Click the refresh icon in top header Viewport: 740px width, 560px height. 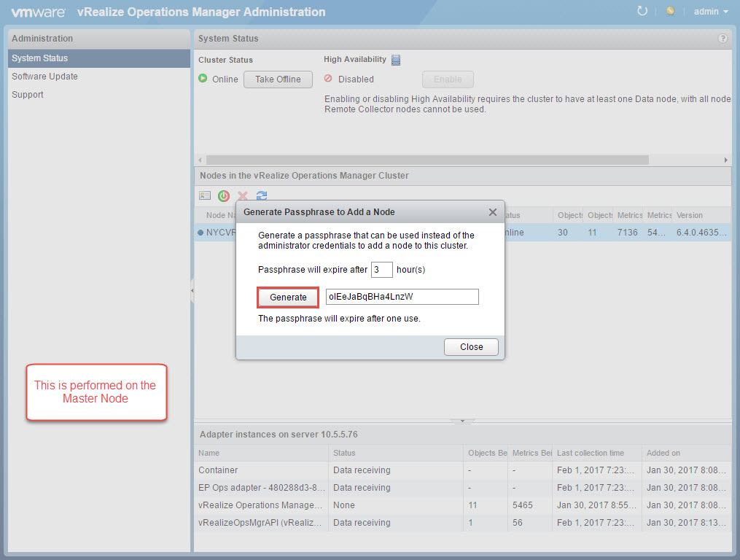click(x=642, y=11)
